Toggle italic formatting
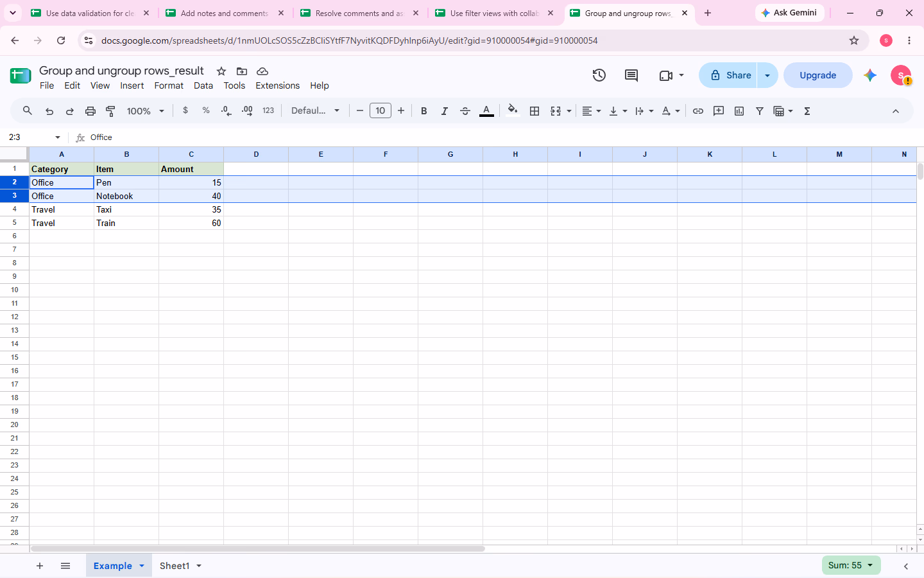924x578 pixels. tap(445, 111)
